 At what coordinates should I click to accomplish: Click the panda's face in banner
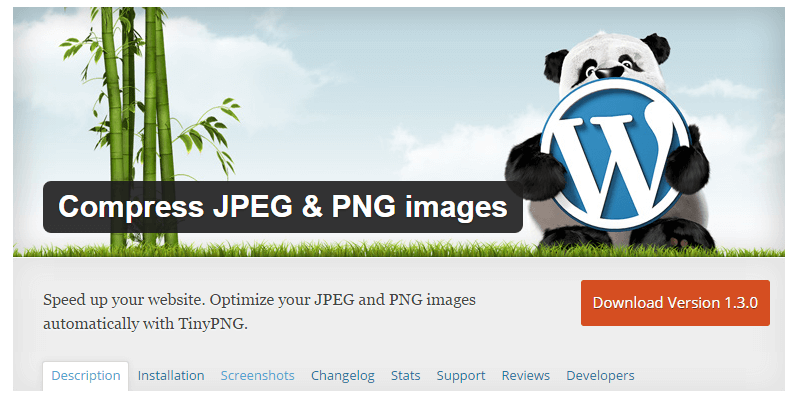[607, 62]
